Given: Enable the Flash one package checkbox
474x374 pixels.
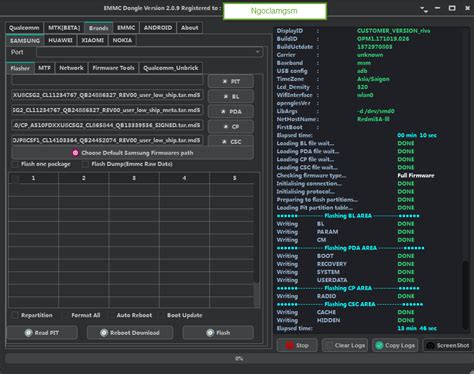Looking at the screenshot, I should click(15, 164).
